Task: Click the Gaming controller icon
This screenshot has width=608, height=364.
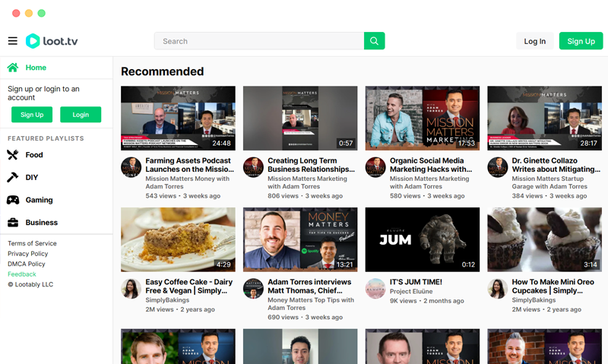Action: [13, 200]
